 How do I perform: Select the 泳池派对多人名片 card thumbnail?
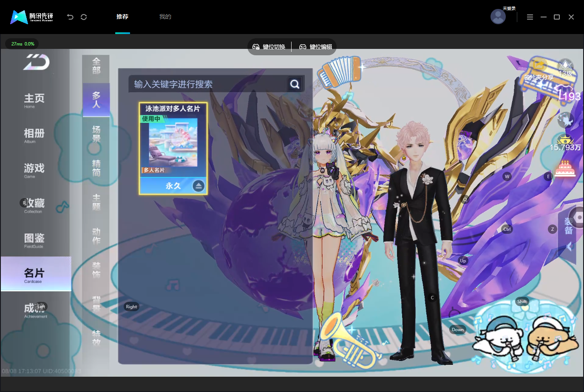point(173,148)
